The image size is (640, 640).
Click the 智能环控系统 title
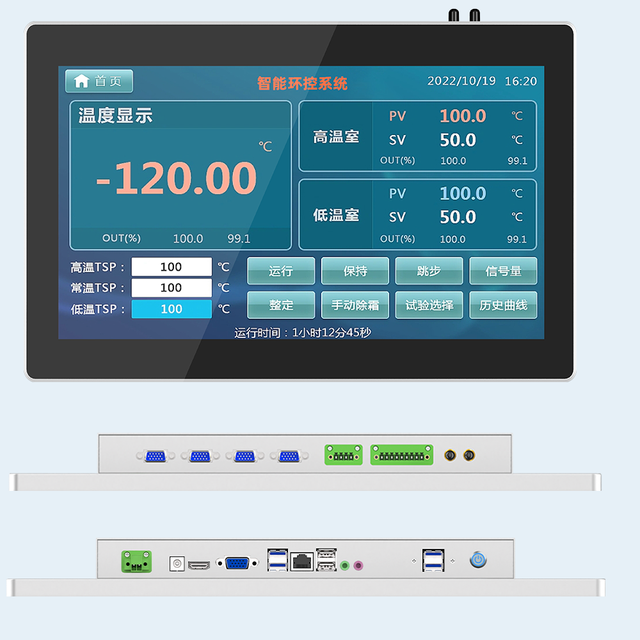pos(302,83)
